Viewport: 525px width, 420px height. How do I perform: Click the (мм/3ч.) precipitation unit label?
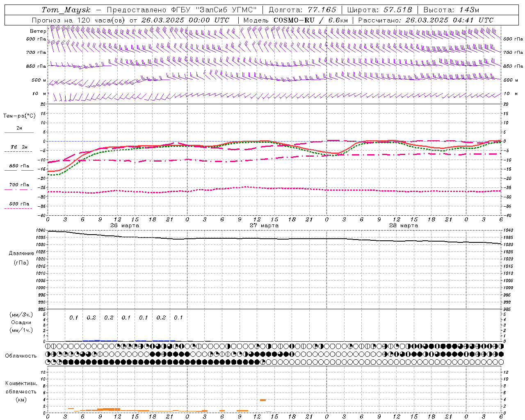[x=21, y=315]
